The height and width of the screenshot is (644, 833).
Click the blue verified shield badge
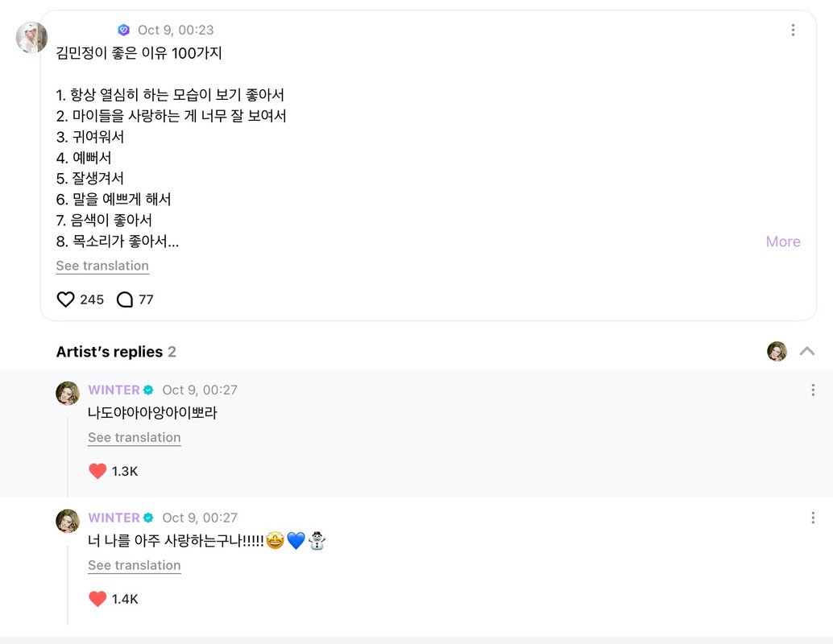pos(124,30)
